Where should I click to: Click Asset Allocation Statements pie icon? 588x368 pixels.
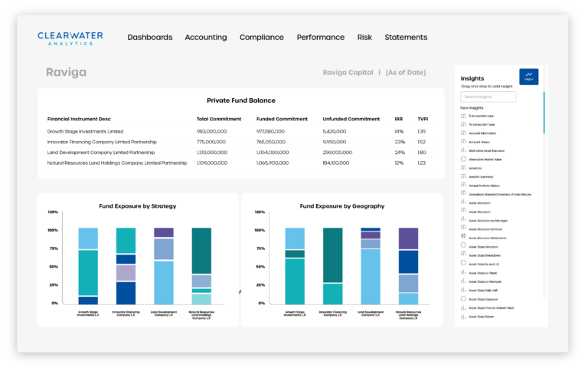tap(463, 236)
